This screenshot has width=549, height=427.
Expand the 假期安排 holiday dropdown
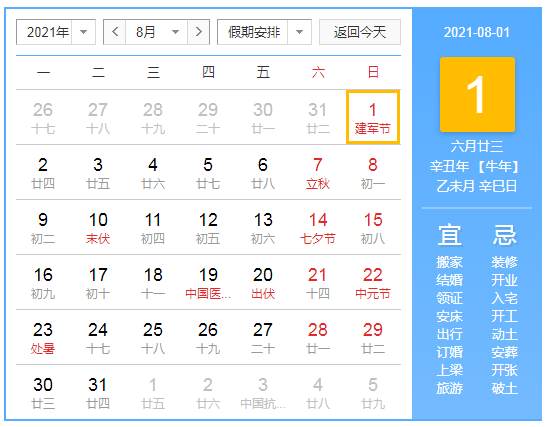[264, 32]
